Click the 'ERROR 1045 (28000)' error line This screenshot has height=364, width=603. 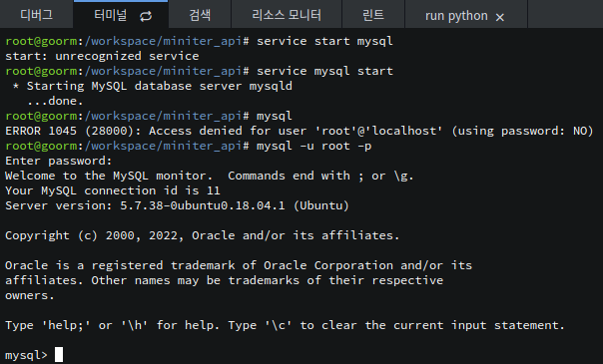tap(300, 131)
